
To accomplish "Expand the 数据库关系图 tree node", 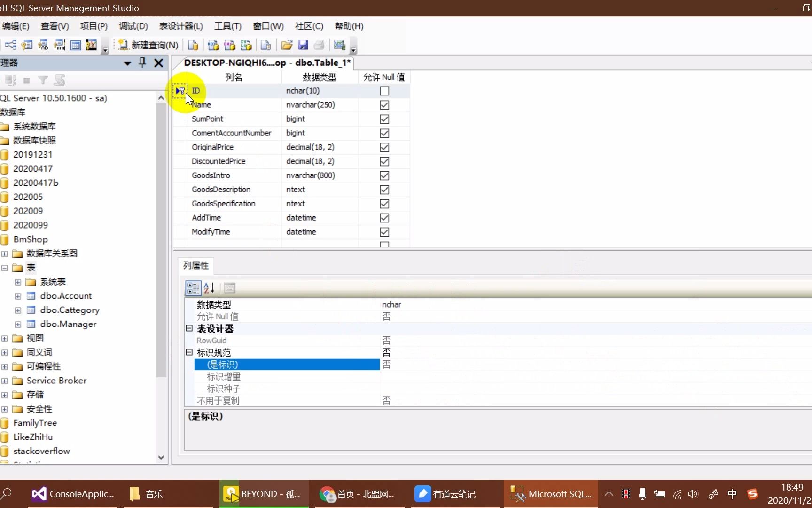I will point(4,254).
